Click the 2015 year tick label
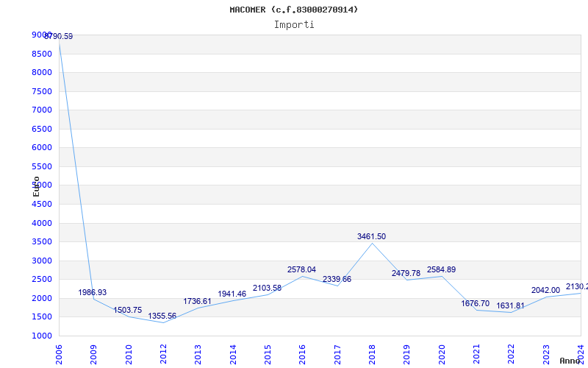The image size is (588, 368). (x=268, y=355)
